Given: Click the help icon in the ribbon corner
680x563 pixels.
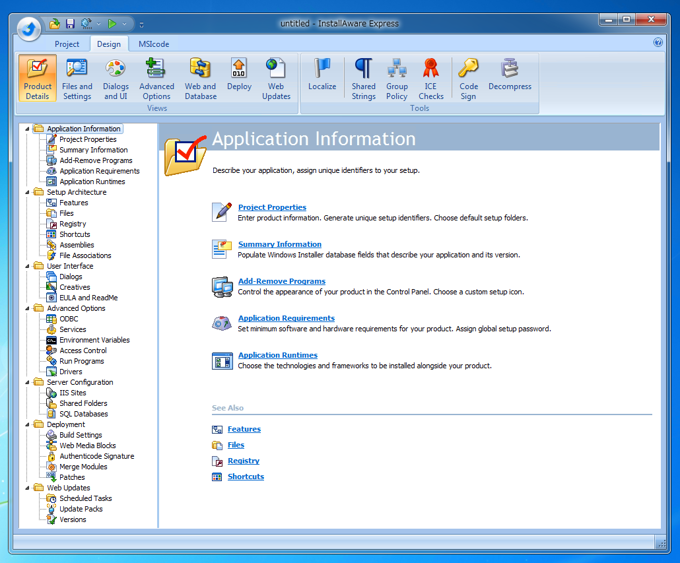Looking at the screenshot, I should (658, 43).
